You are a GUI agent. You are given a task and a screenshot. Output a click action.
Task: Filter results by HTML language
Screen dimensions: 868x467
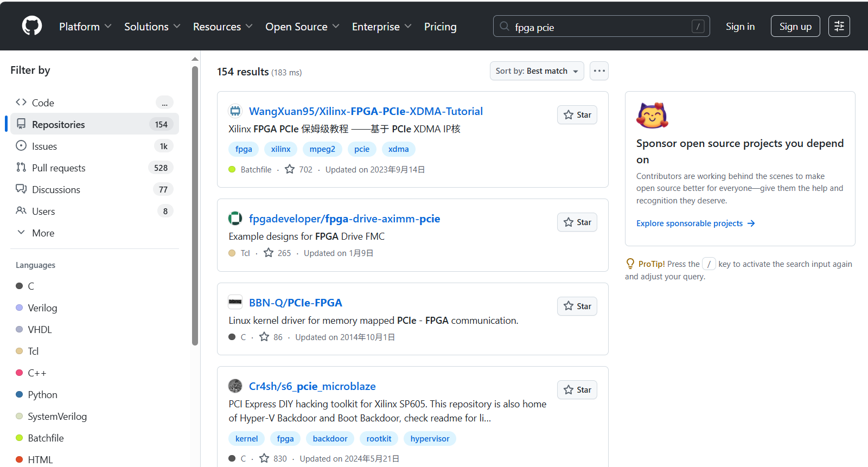34,459
